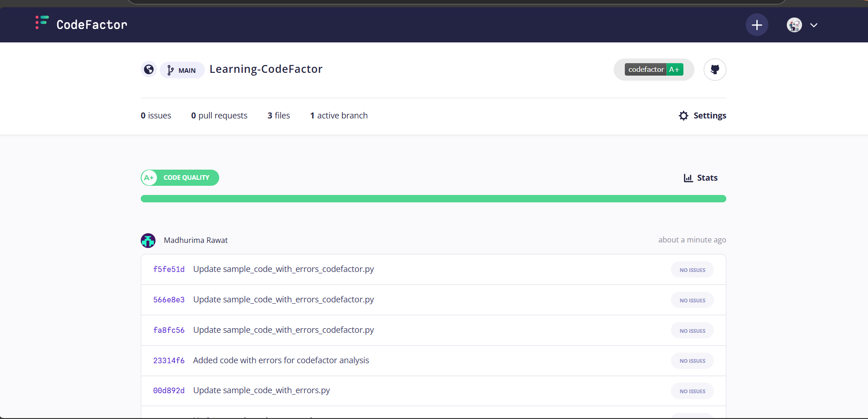Click the CodeFactor logo icon
868x419 pixels.
click(42, 23)
